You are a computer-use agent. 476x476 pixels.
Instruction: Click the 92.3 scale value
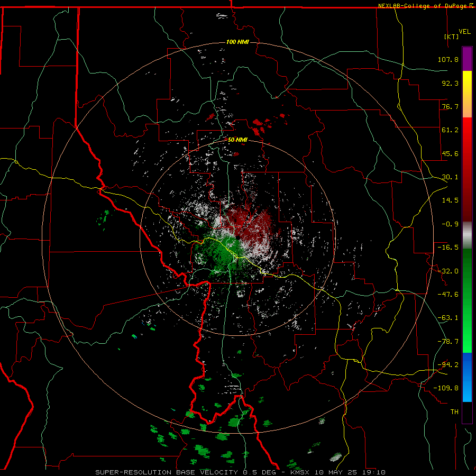(450, 83)
